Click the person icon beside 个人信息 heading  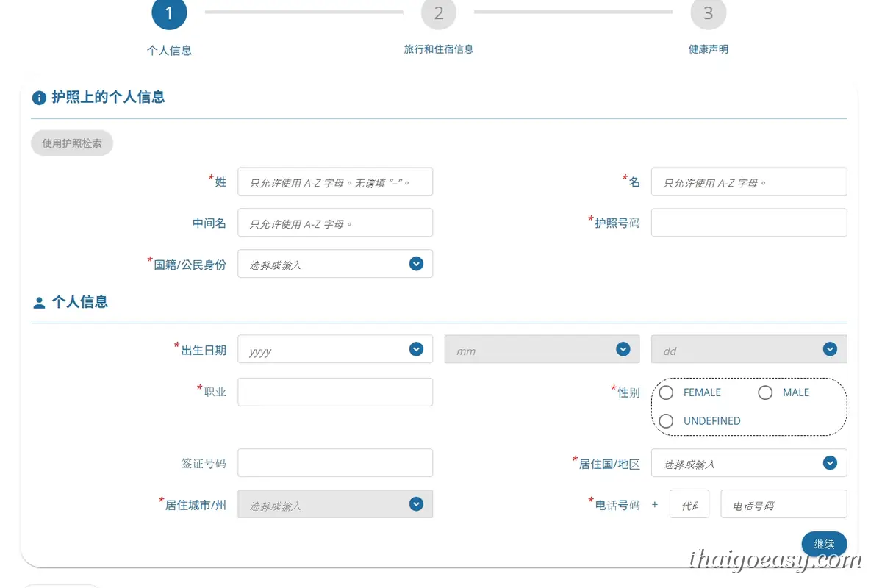point(39,302)
